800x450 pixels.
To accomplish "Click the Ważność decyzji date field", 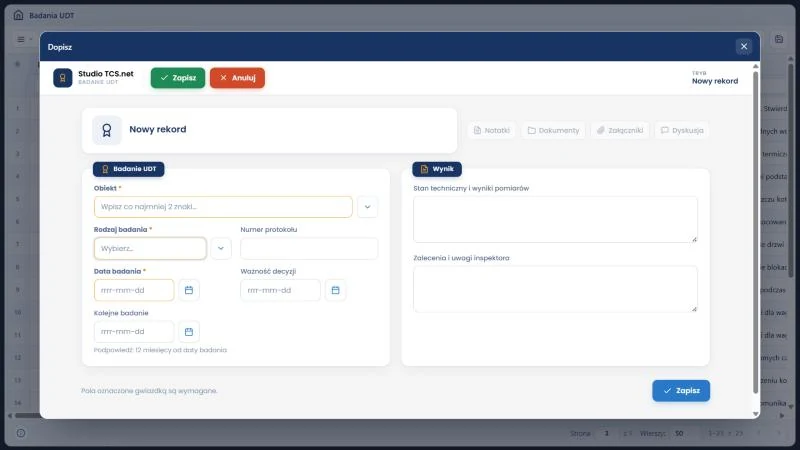I will [x=280, y=290].
